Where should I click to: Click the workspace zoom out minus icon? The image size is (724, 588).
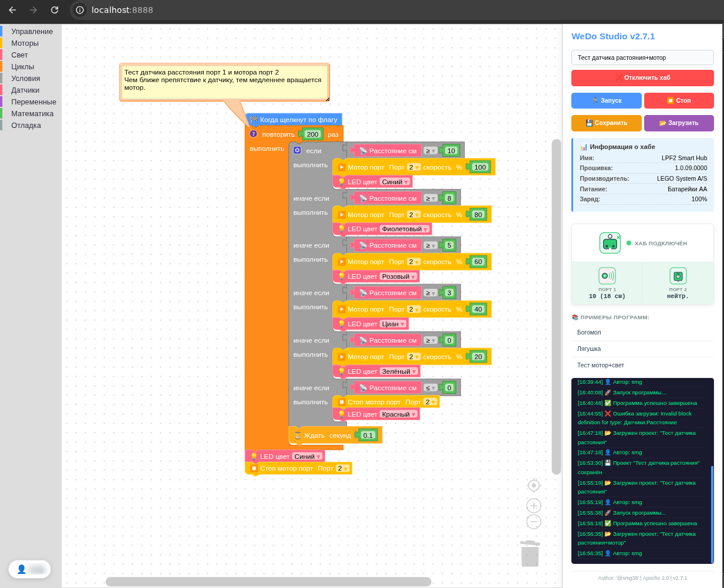click(534, 521)
